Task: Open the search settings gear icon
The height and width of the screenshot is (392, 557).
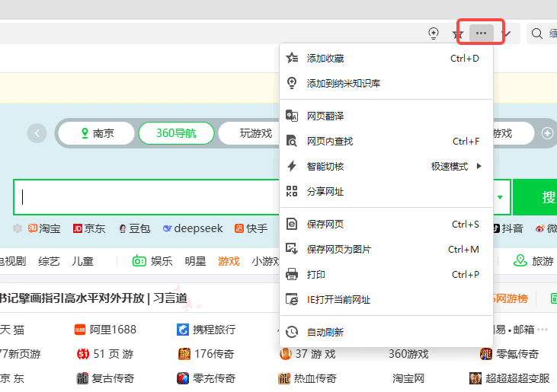Action: point(18,228)
